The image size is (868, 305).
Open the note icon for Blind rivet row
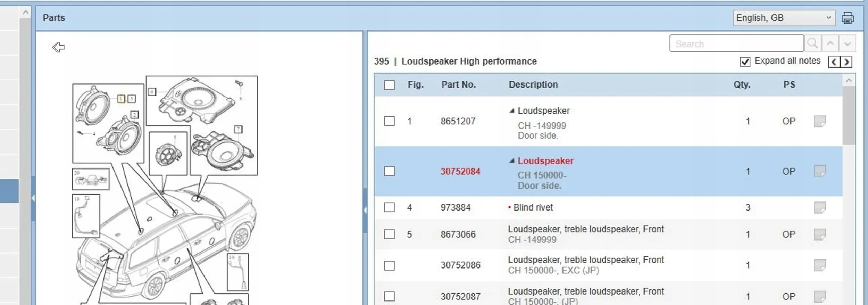coord(820,207)
